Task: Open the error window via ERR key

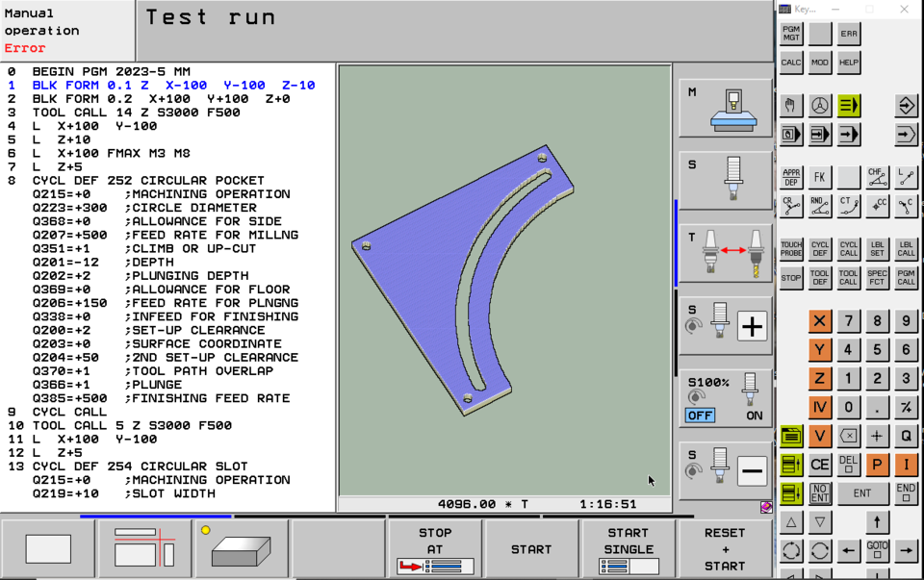Action: pos(849,33)
